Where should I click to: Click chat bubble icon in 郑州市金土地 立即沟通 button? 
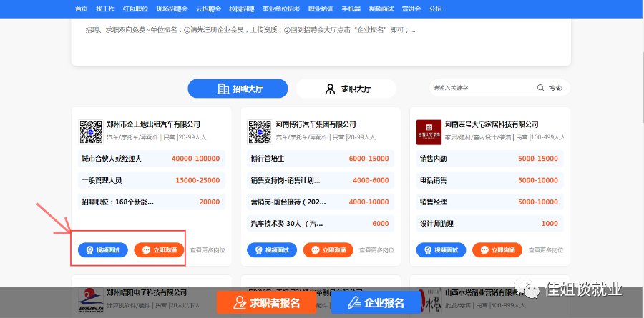146,250
